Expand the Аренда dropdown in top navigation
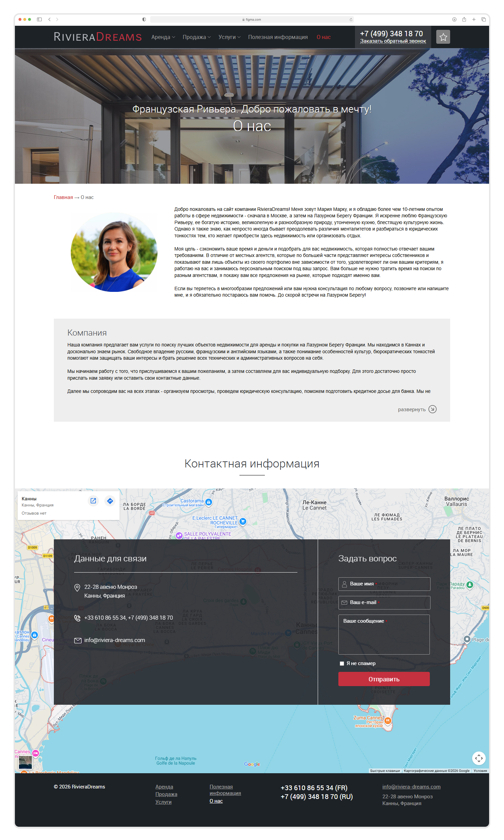 coord(163,37)
